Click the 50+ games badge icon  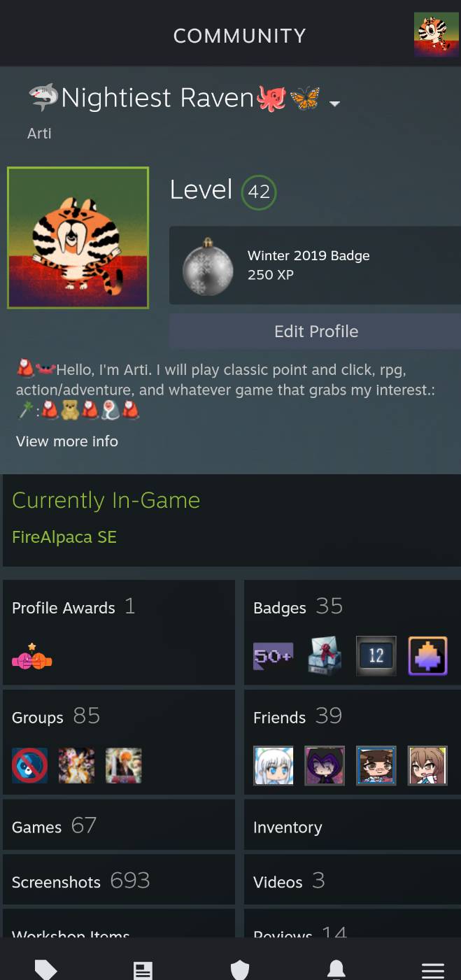tap(273, 656)
